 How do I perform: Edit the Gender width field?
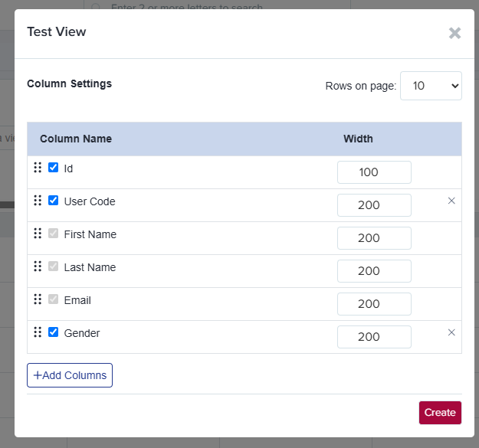coord(374,337)
